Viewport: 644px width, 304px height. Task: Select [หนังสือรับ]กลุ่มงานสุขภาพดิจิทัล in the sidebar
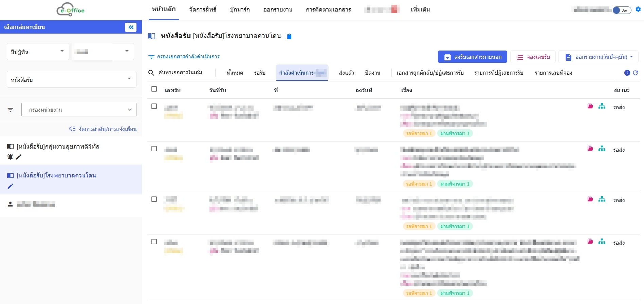[x=58, y=147]
